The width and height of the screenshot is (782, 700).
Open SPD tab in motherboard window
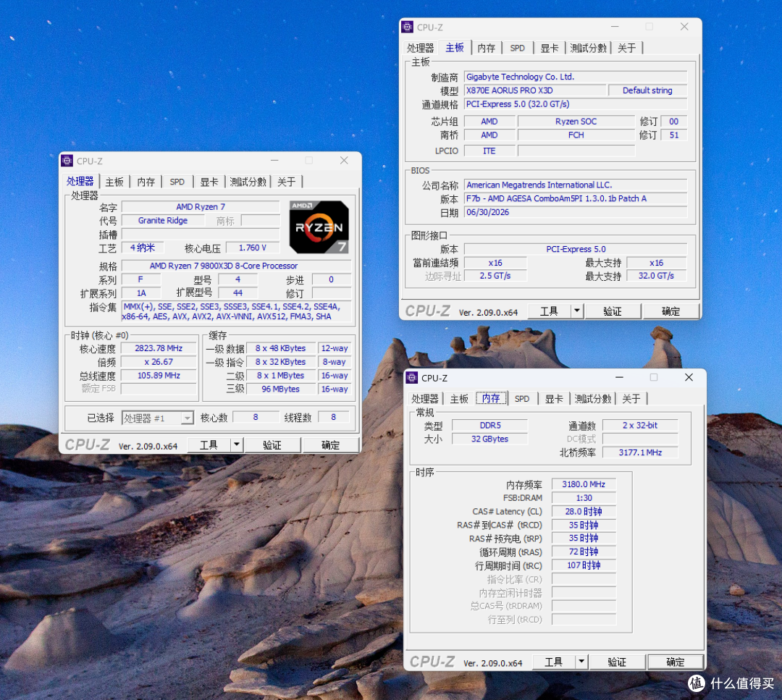[518, 48]
